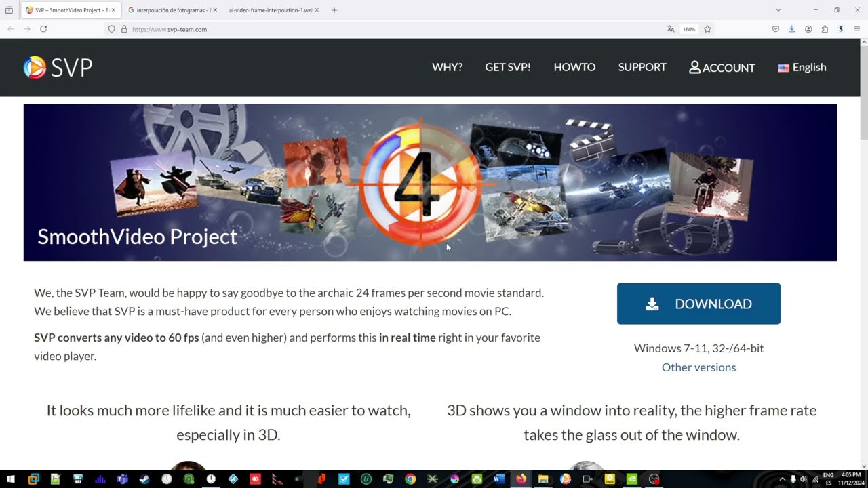Image resolution: width=868 pixels, height=488 pixels.
Task: Click the tracking protection shield icon
Action: point(112,29)
